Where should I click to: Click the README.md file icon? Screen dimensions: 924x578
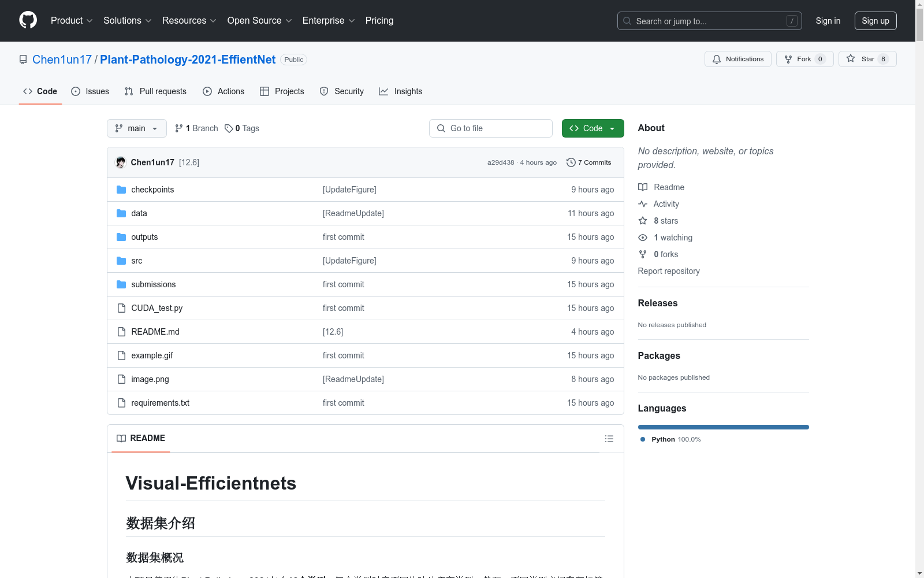pos(121,332)
